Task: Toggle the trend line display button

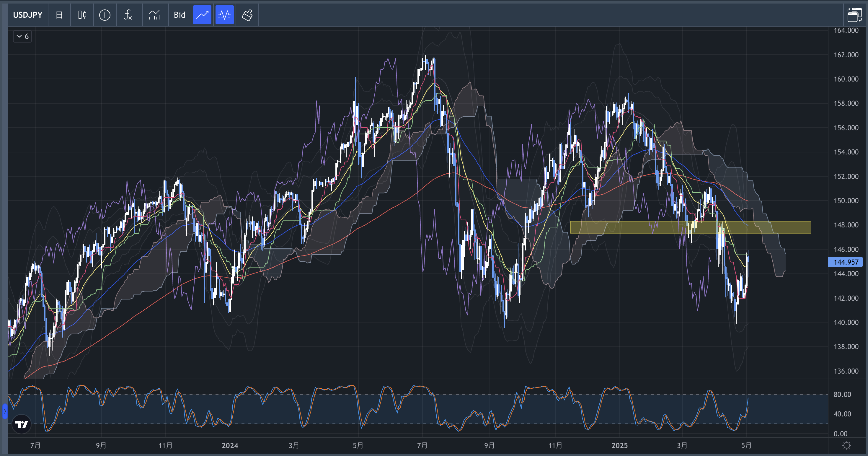Action: (202, 15)
